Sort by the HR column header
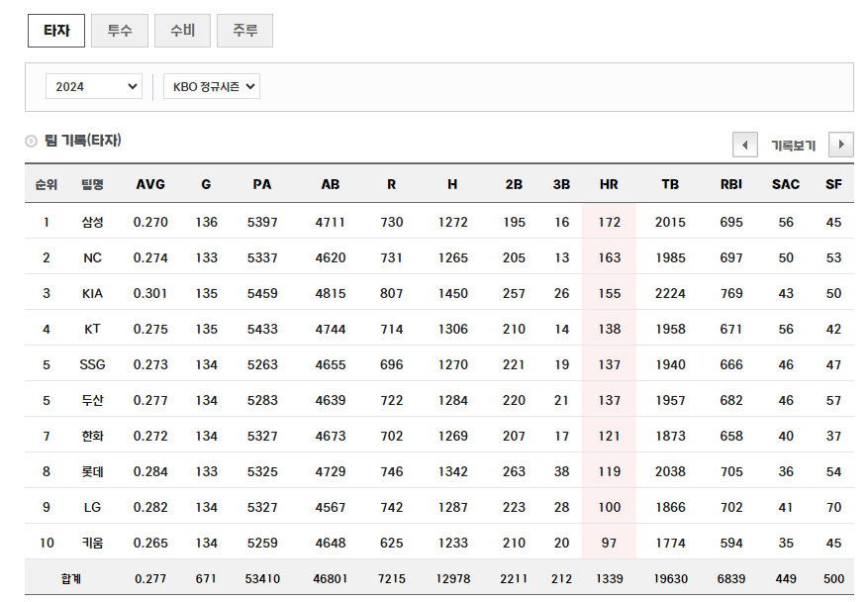Screen dimensions: 868x602 [x=608, y=184]
